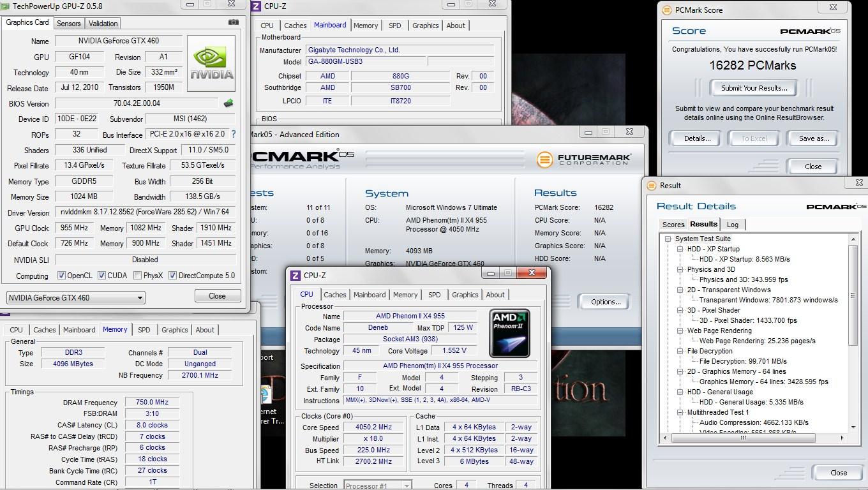The image size is (868, 490).
Task: Toggle the OpenCL checkbox
Action: coord(61,276)
